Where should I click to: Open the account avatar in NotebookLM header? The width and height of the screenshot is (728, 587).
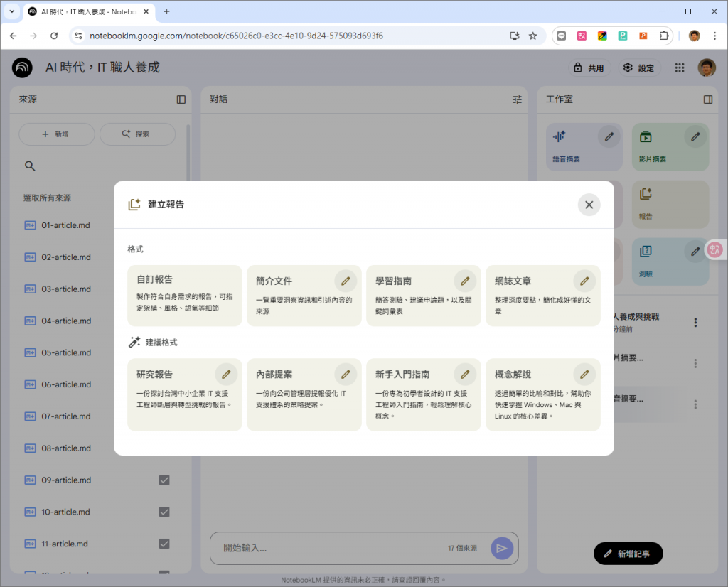point(707,68)
